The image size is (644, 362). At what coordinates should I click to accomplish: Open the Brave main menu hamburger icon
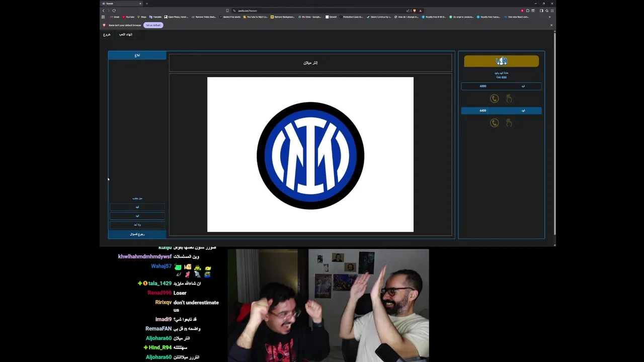tap(552, 11)
